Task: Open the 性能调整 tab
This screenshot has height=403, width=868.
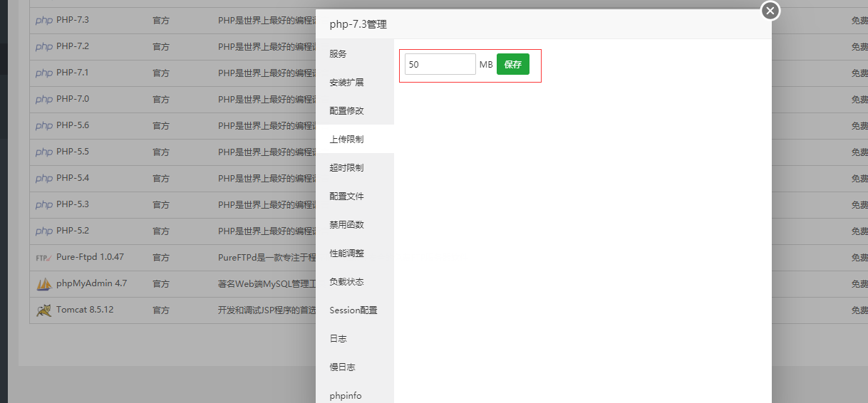Action: 355,253
